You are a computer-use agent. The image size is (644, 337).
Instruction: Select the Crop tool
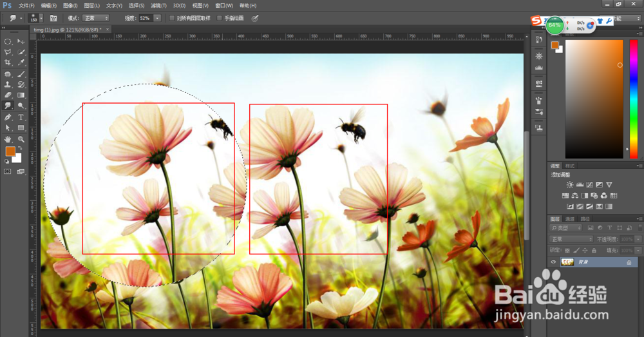point(7,63)
